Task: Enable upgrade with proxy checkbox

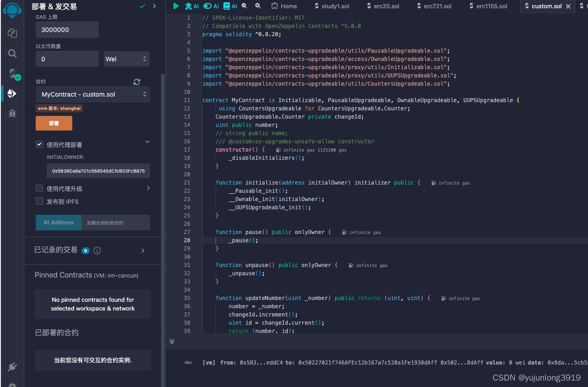Action: pyautogui.click(x=39, y=188)
